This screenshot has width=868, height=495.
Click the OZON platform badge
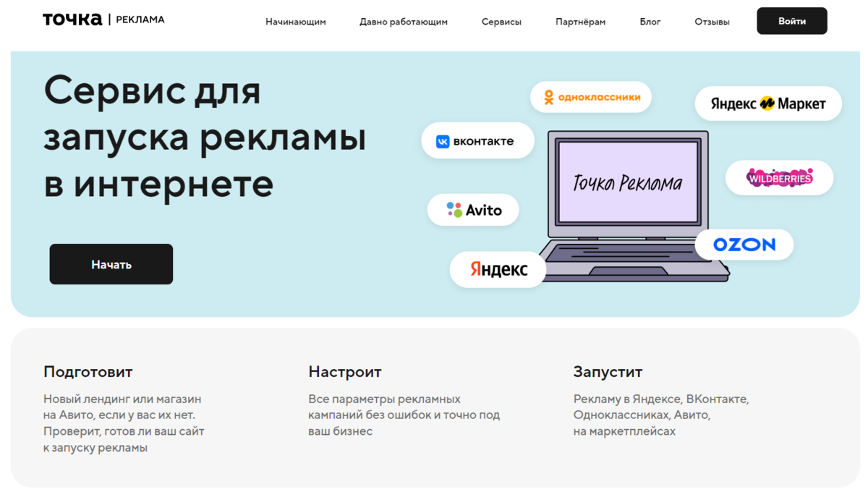click(744, 245)
